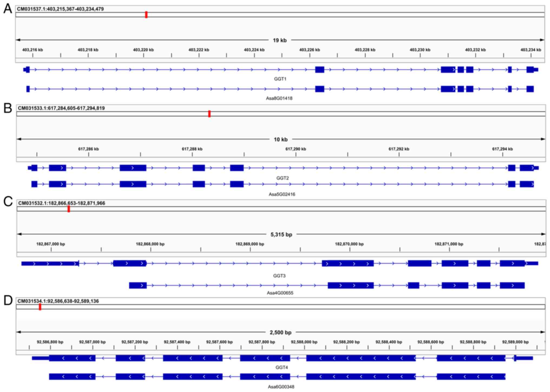The image size is (550, 392).
Task: Click the Asa6G00348 annotation label
Action: point(281,387)
